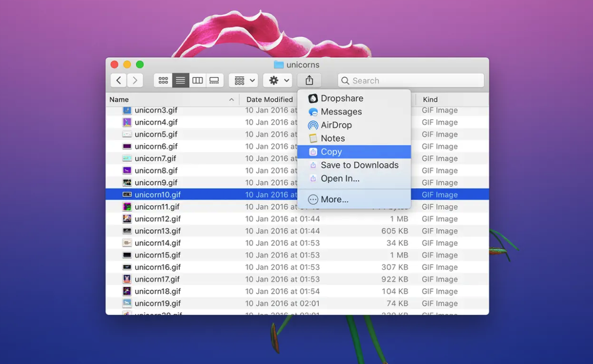Image resolution: width=593 pixels, height=364 pixels.
Task: Choose Dropshare from the share menu
Action: [342, 99]
